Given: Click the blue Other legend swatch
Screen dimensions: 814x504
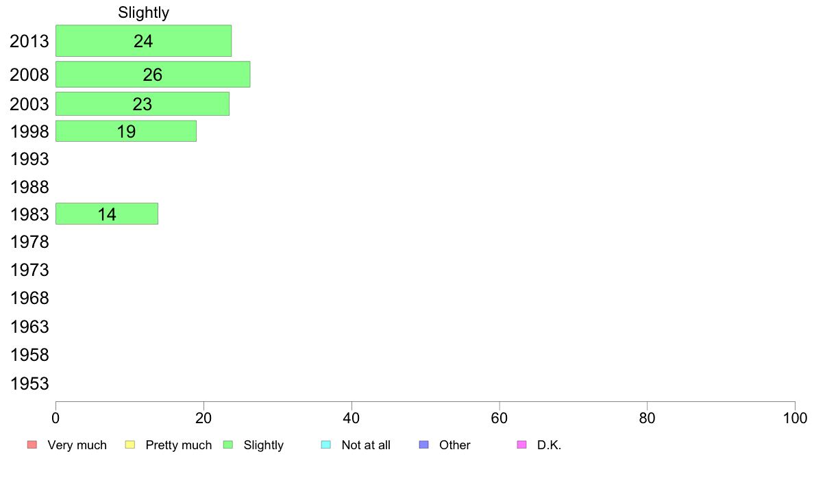Looking at the screenshot, I should coord(423,445).
